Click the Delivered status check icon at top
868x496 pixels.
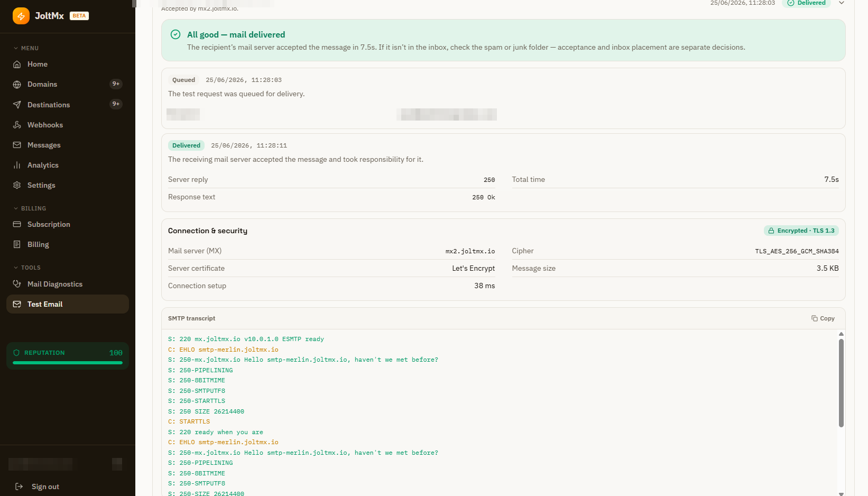click(791, 3)
